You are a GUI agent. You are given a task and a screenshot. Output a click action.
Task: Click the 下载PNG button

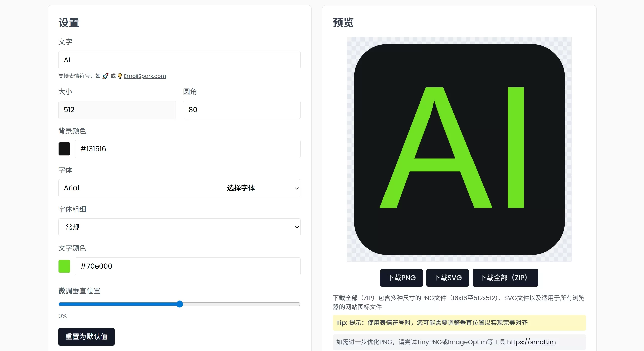(401, 278)
